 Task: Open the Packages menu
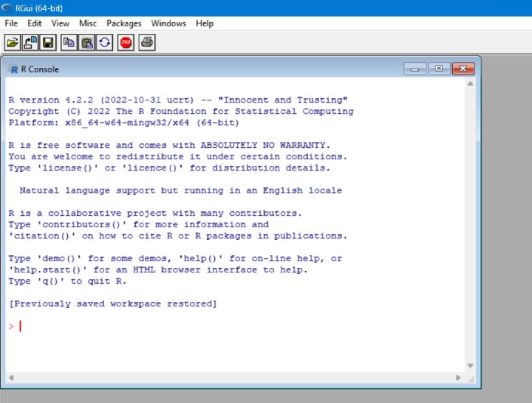point(124,23)
